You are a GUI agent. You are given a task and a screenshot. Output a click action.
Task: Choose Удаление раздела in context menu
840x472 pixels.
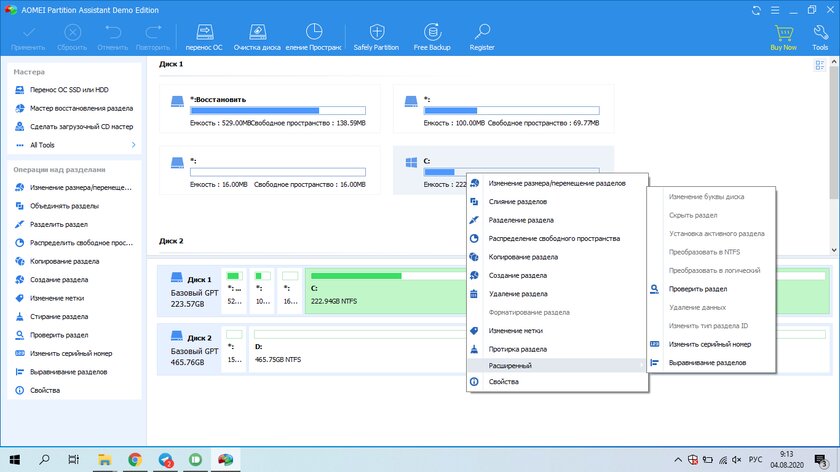tap(557, 294)
